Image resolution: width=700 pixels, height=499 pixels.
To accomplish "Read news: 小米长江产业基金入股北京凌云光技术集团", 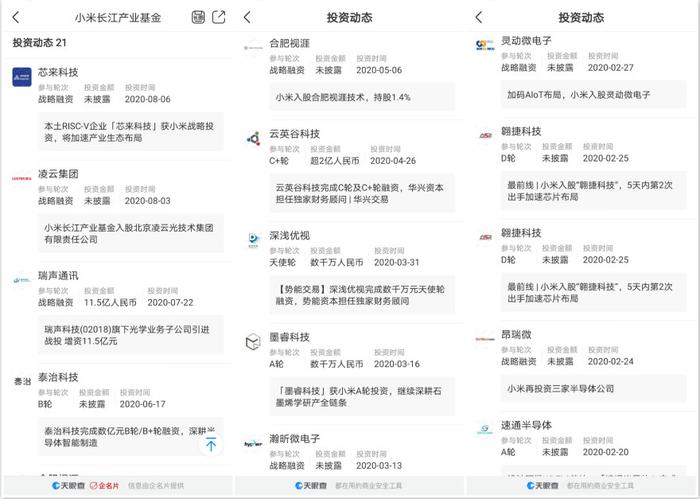I will coord(130,233).
